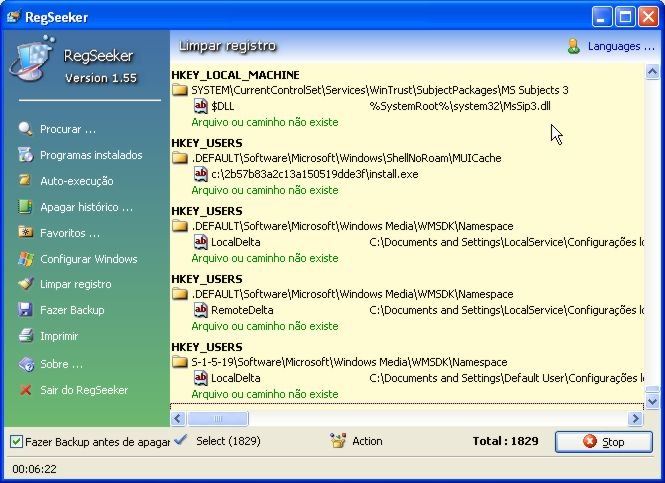Click the folder icon for ShellNoRoam\MUICache
This screenshot has width=665, height=483.
(x=180, y=158)
